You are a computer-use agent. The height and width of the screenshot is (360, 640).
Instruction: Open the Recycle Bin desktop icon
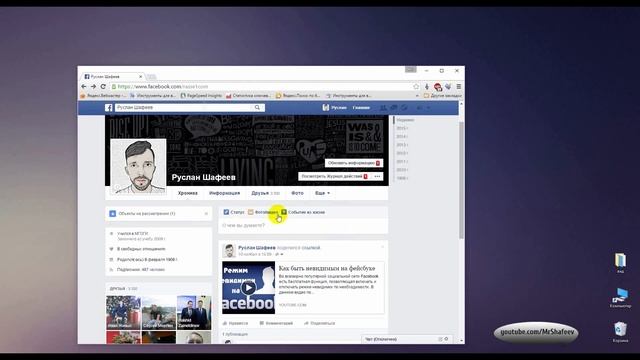pyautogui.click(x=620, y=332)
